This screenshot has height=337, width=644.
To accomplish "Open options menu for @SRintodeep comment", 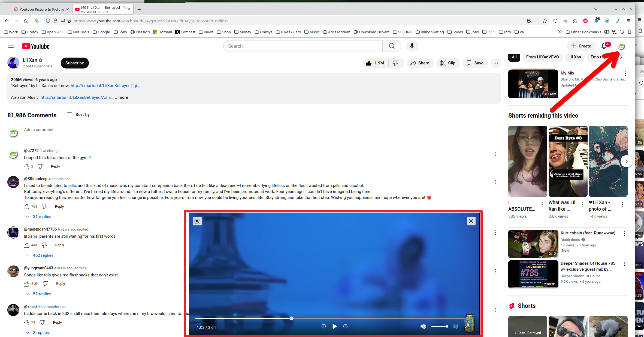I will tap(495, 182).
